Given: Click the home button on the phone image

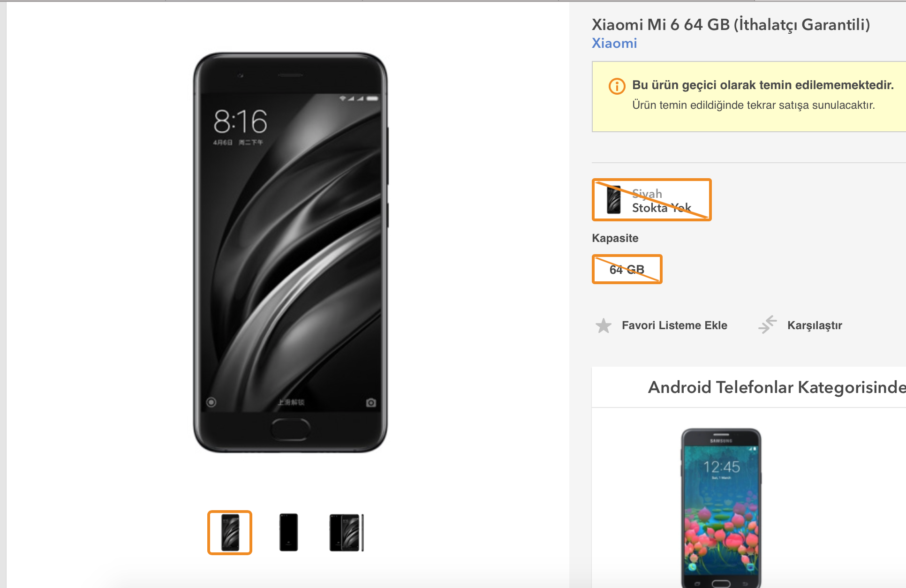Looking at the screenshot, I should click(x=291, y=429).
